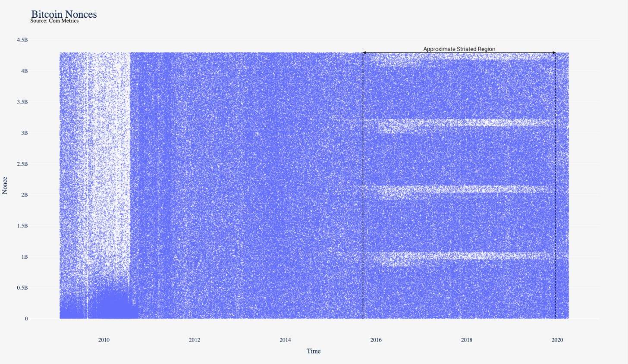Click the 2020 x-axis tick label
Viewport: 628px width, 364px height.
coord(557,340)
